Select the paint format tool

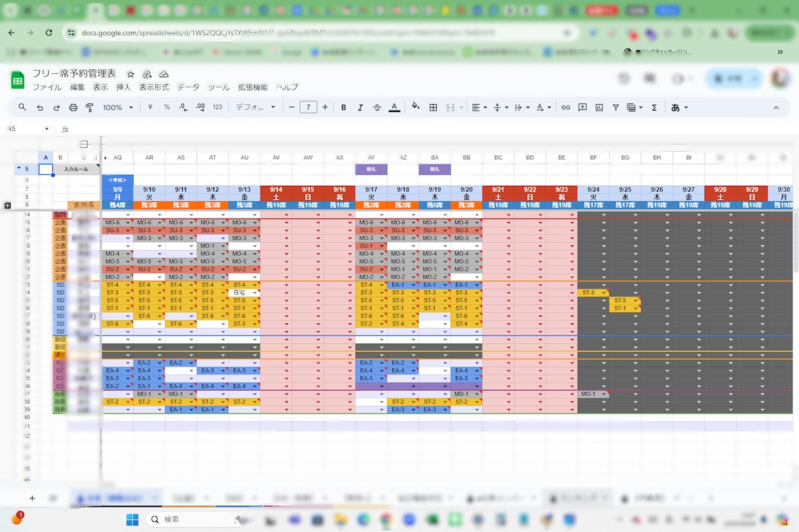90,107
